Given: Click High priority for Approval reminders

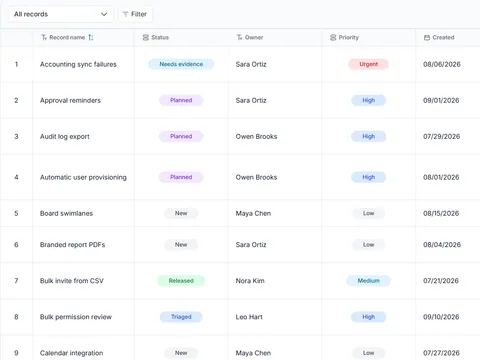Looking at the screenshot, I should click(x=369, y=100).
